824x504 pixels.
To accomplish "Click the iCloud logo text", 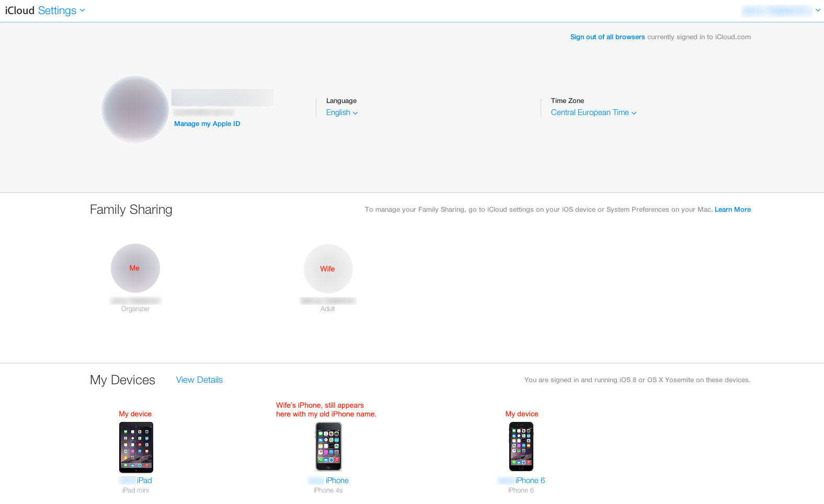I will coord(20,10).
